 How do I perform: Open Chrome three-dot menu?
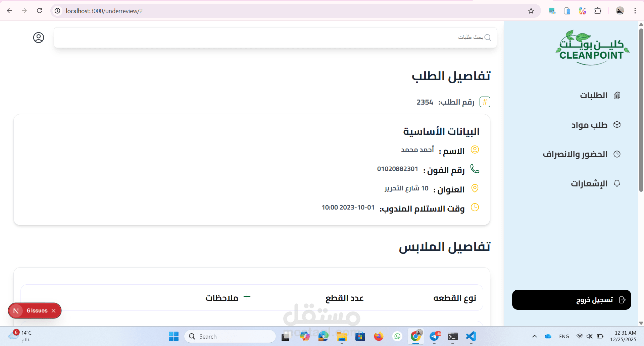point(635,11)
